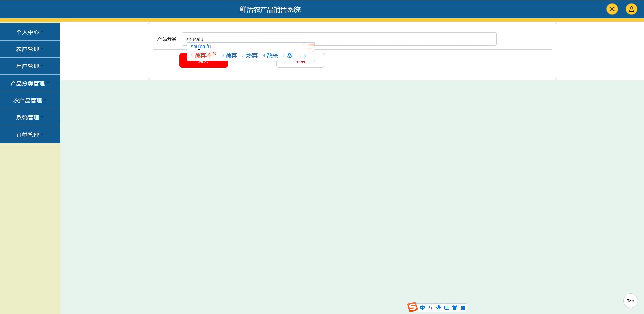
Task: Open the user profile icon in the header
Action: [x=631, y=9]
